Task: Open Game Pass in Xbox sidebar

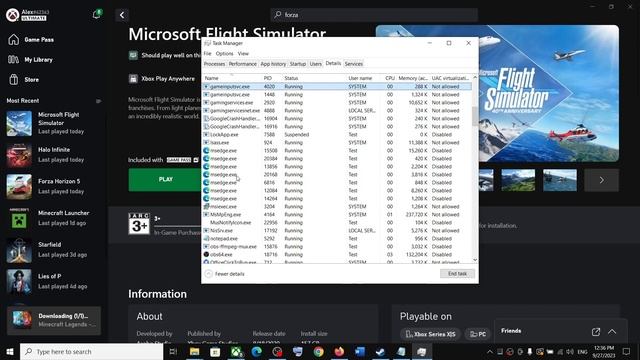Action: coord(31,40)
